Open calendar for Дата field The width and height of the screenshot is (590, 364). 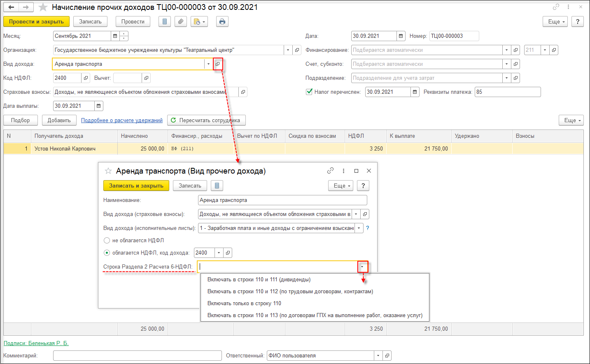click(x=401, y=36)
